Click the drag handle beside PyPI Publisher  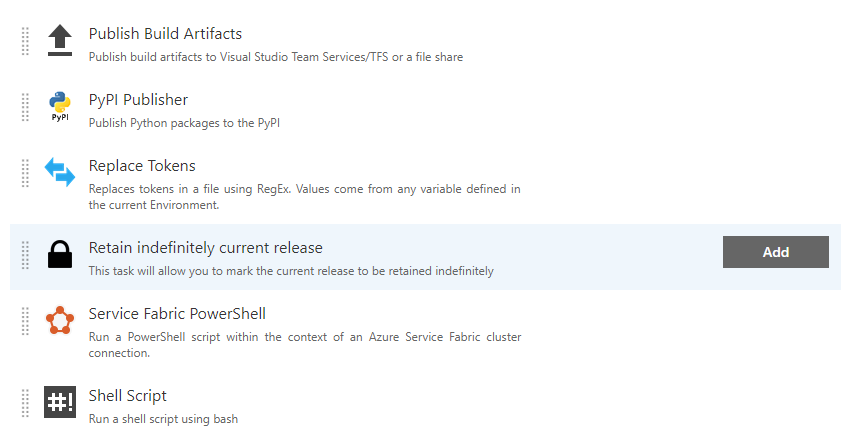(x=25, y=107)
